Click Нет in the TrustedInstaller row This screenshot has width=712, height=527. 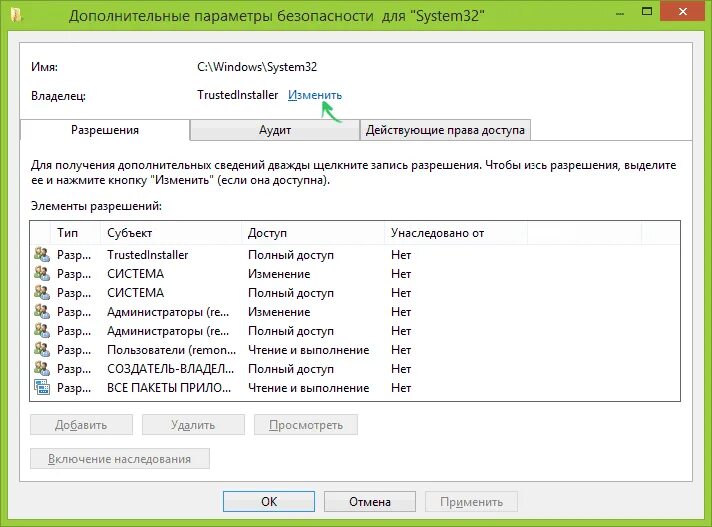401,255
